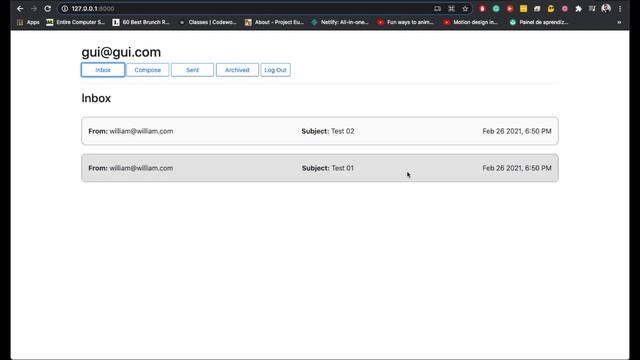640x360 pixels.
Task: Click the browser forward arrow
Action: point(34,9)
